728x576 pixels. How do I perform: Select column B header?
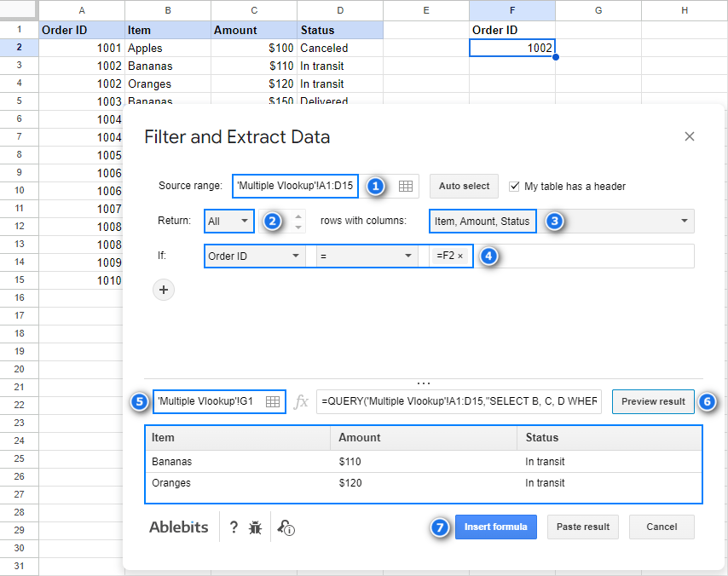(168, 10)
